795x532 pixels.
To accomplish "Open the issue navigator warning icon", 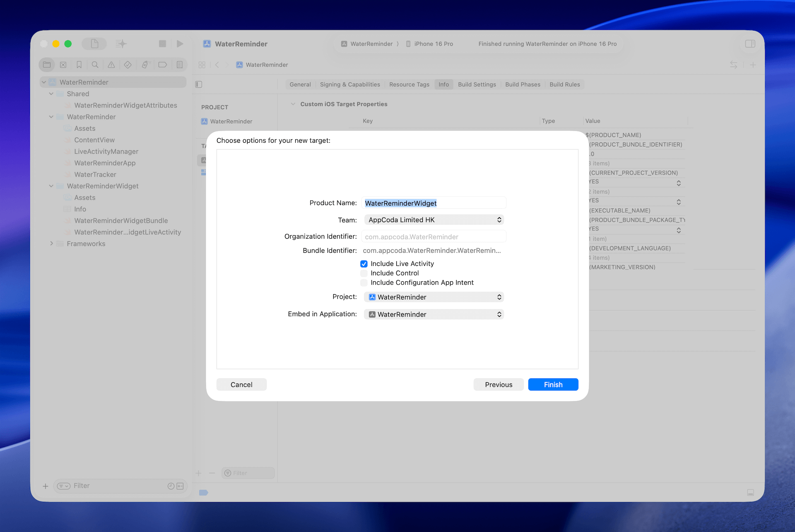I will point(111,65).
